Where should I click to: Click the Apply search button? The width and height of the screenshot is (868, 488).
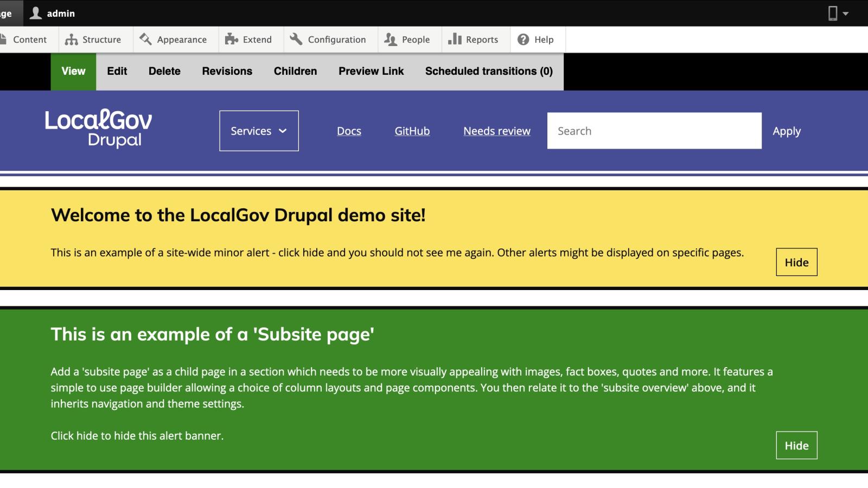pos(786,131)
